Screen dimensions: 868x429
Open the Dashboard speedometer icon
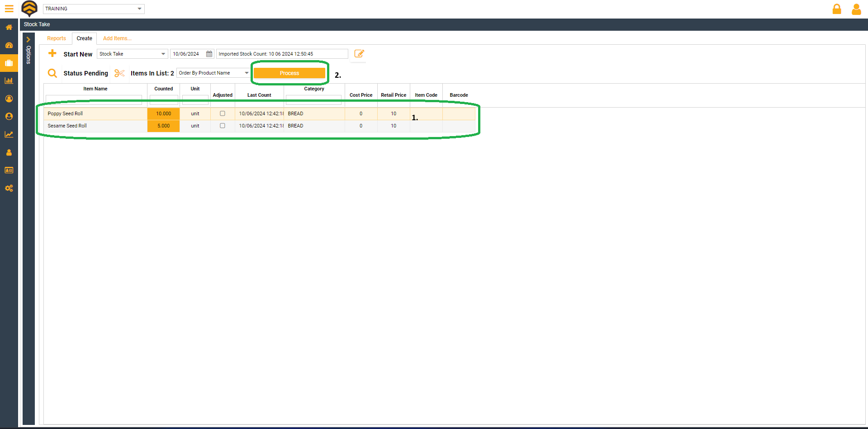pos(9,45)
